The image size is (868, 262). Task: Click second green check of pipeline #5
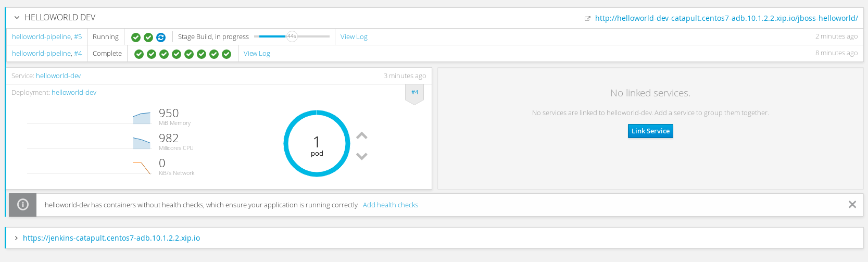[x=148, y=38]
